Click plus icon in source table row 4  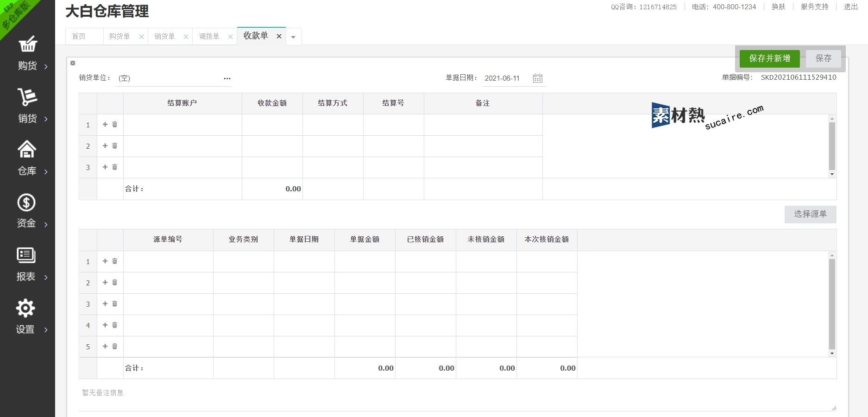click(105, 325)
